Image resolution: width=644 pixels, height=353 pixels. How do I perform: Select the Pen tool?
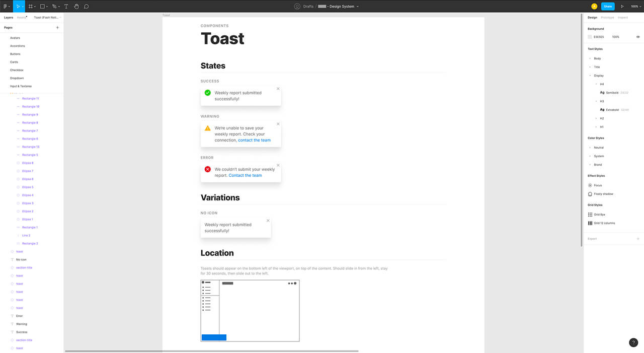tap(54, 6)
